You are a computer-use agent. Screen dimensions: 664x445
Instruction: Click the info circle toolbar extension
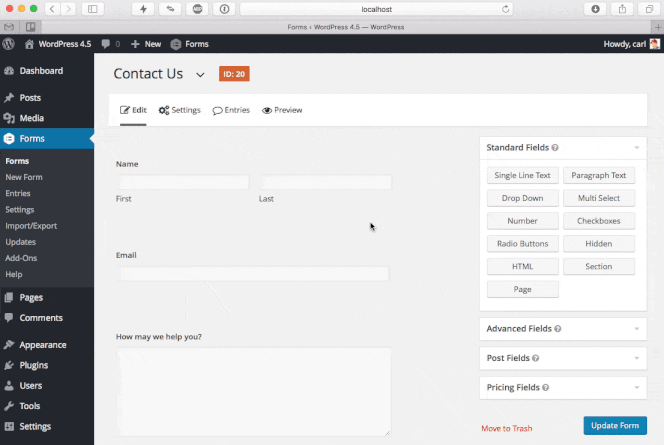224,9
